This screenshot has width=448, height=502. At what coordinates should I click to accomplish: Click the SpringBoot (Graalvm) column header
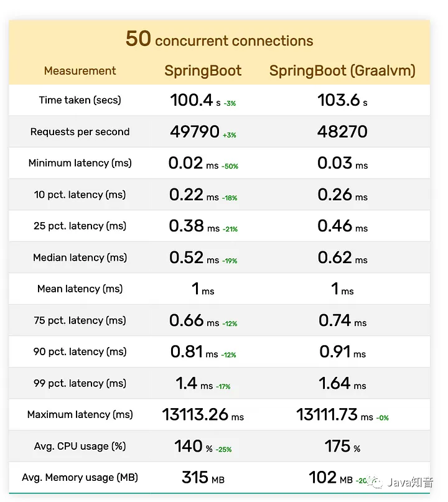click(x=342, y=71)
